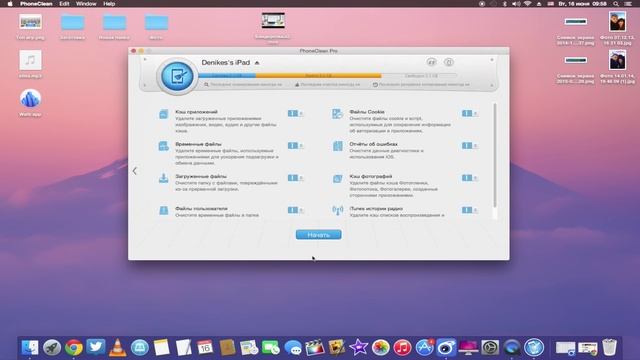640x360 pixels.
Task: Open Calendar from the Dock
Action: (x=205, y=347)
